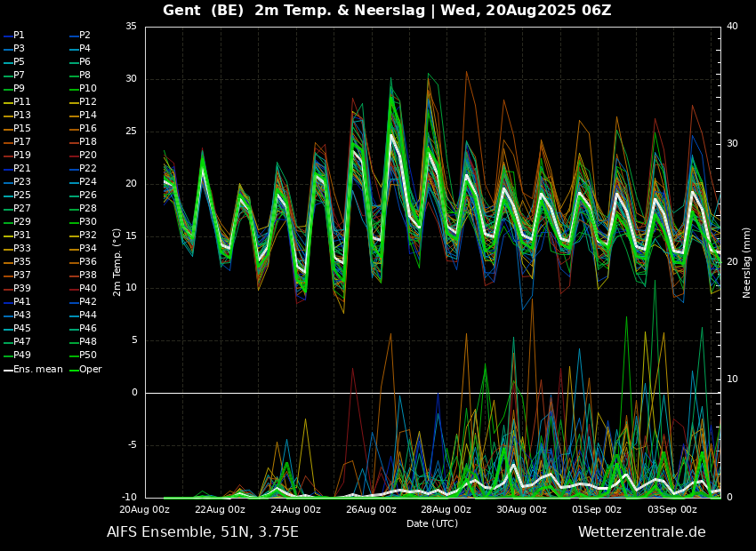The width and height of the screenshot is (756, 551).
Task: Select the 26Aug 00z date tick
Action: point(371,509)
